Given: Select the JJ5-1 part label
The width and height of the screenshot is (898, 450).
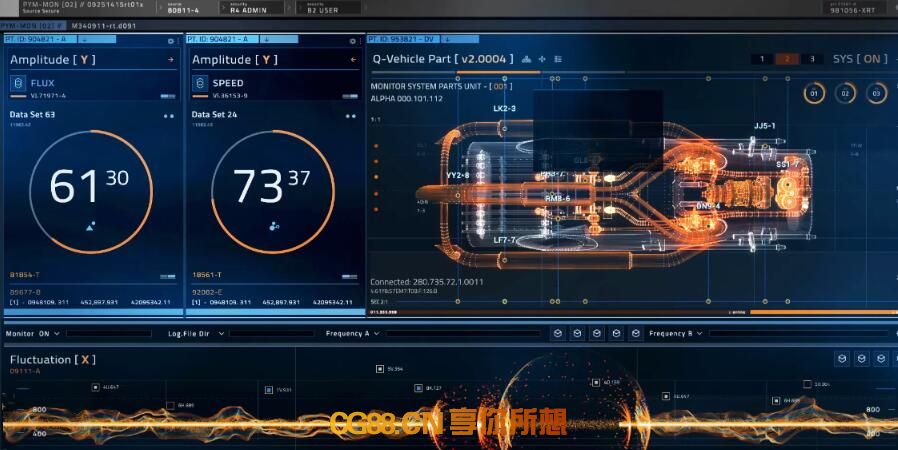Looking at the screenshot, I should (x=765, y=126).
